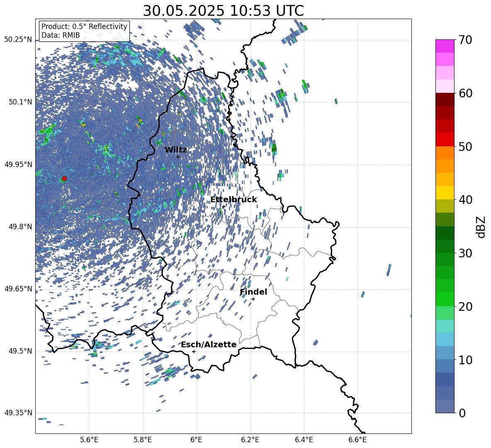Screen dimensions: 491x448
Task: Click the 60 dBZ colorbar tick label
Action: coord(466,93)
